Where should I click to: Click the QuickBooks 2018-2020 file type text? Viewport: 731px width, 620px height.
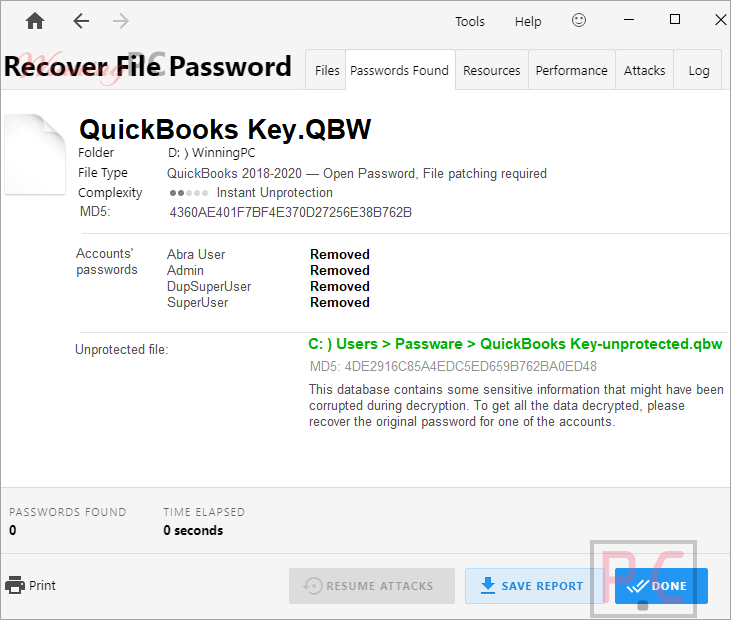(x=357, y=173)
